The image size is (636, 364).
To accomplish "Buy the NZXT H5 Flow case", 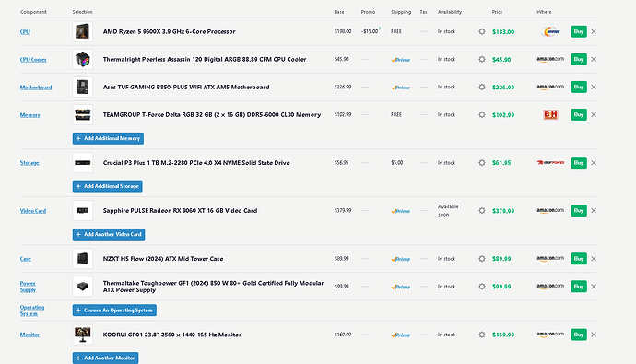I will coord(579,259).
